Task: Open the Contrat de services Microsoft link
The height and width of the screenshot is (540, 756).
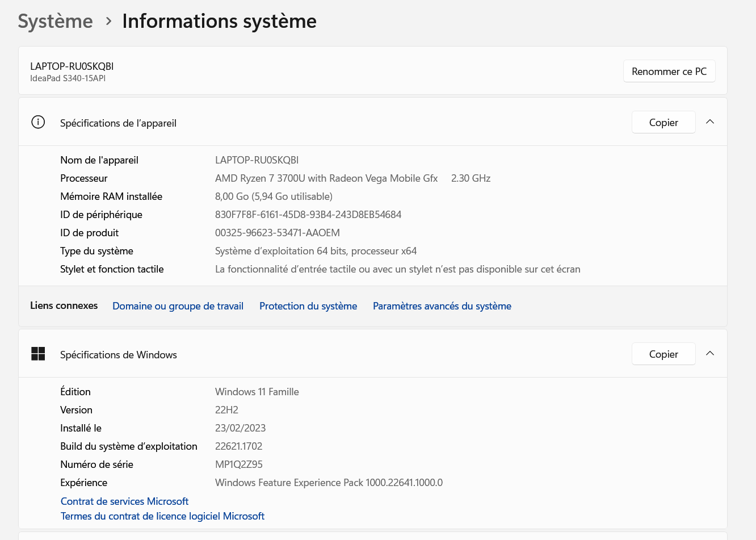Action: coord(124,501)
